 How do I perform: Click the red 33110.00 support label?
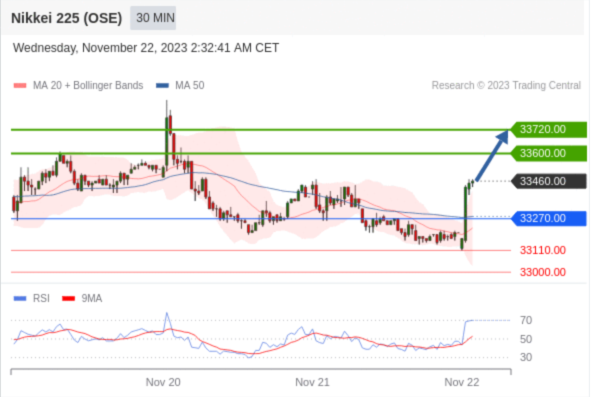click(543, 250)
